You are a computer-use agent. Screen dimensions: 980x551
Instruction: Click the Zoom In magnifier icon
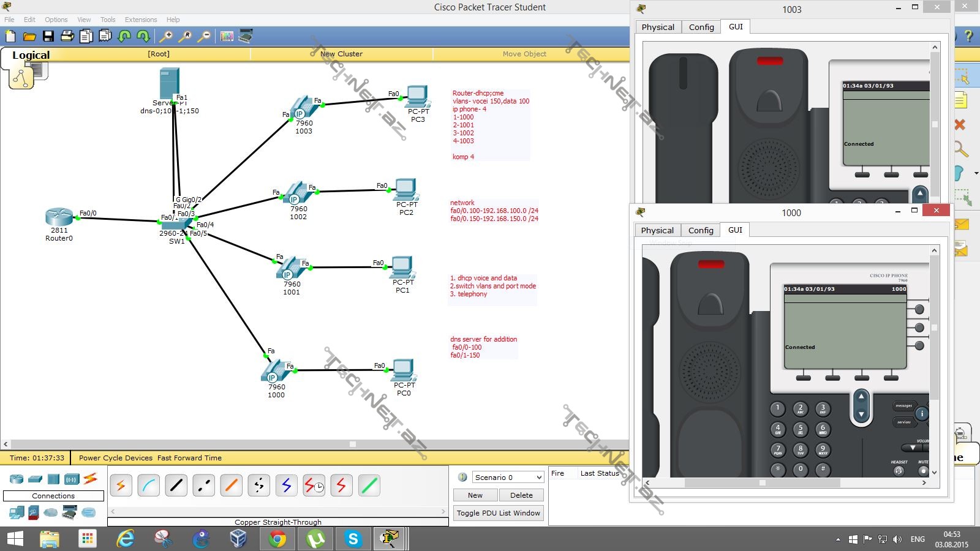click(165, 37)
